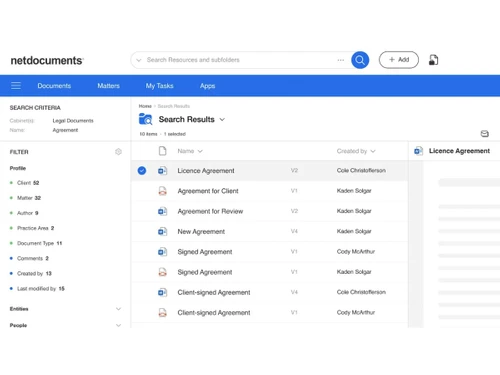Open the hamburger menu in the blue bar

[16, 86]
